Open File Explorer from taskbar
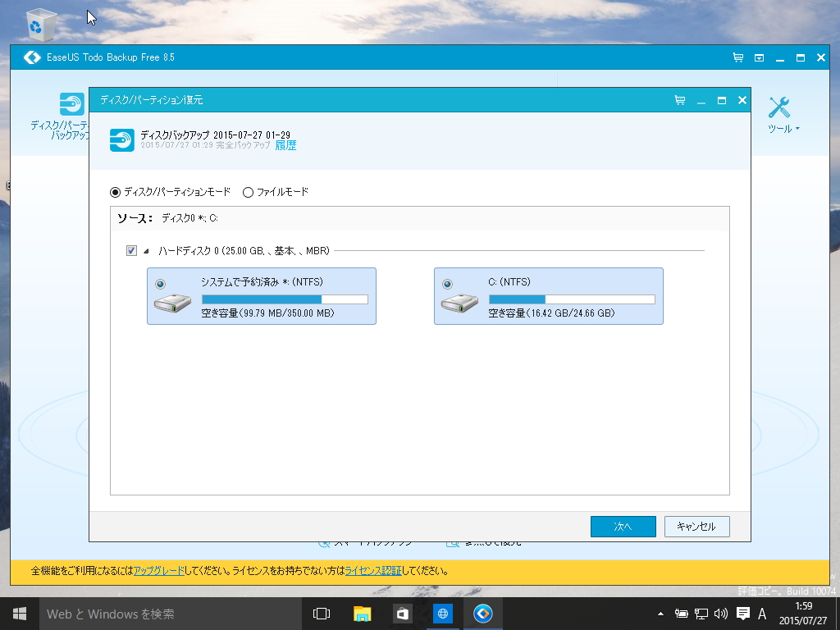The height and width of the screenshot is (630, 840). [x=362, y=614]
